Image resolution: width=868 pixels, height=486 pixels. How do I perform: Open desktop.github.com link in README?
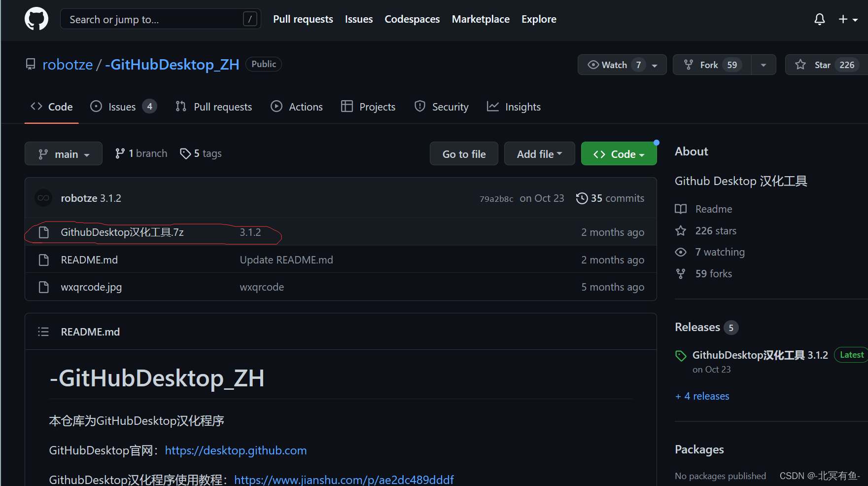(x=236, y=450)
